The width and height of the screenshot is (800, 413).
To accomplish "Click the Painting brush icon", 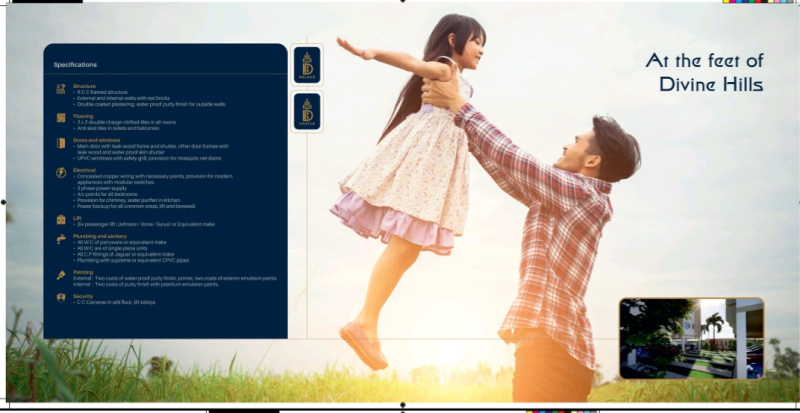I will click(x=61, y=274).
